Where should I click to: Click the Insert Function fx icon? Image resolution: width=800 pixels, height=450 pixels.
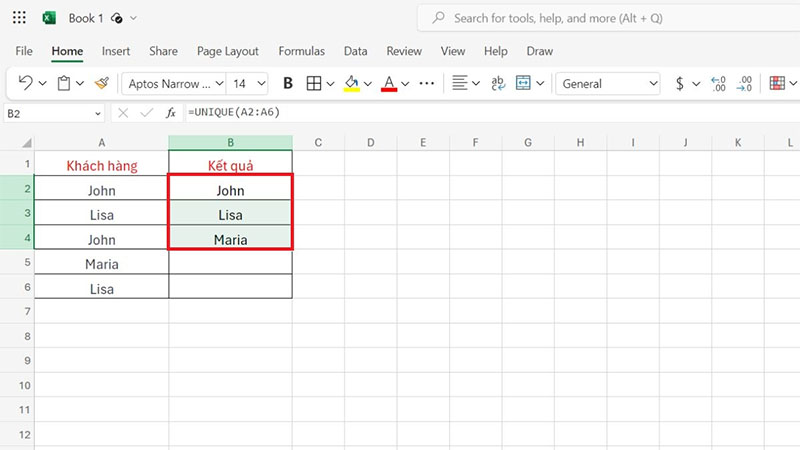pyautogui.click(x=171, y=113)
